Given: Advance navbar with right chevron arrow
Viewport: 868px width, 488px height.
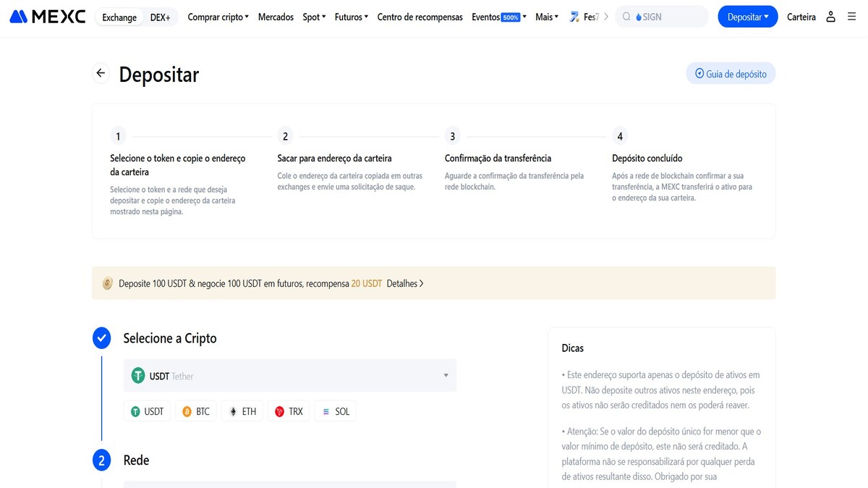Looking at the screenshot, I should (606, 17).
